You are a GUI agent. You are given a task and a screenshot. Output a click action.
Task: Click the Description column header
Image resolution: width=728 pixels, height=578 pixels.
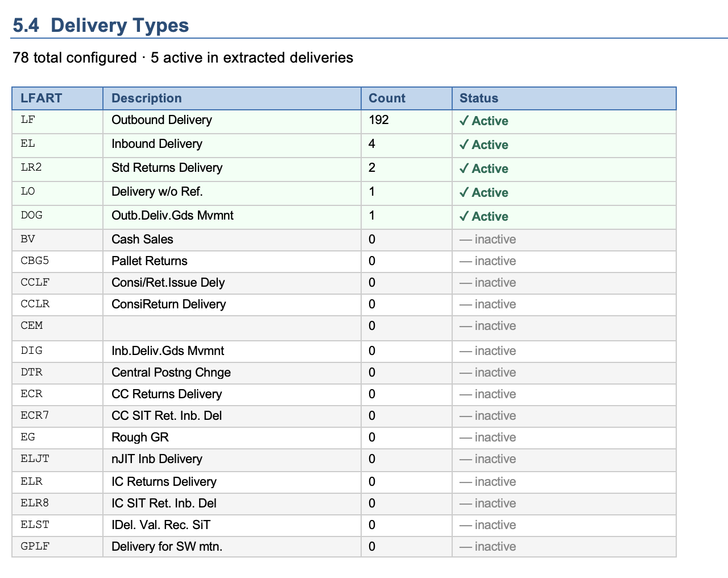(146, 98)
